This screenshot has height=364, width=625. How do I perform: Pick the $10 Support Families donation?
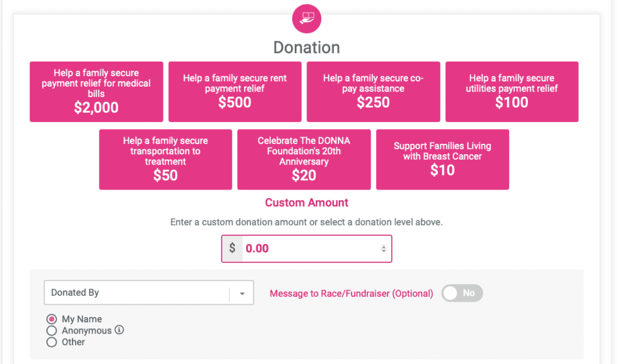[443, 159]
